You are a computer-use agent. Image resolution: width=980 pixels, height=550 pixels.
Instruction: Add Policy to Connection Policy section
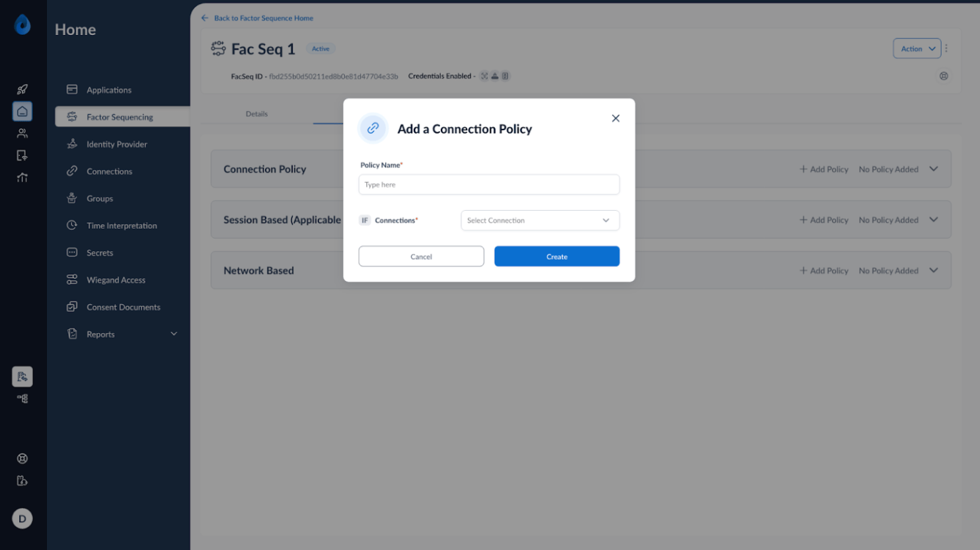tap(823, 169)
